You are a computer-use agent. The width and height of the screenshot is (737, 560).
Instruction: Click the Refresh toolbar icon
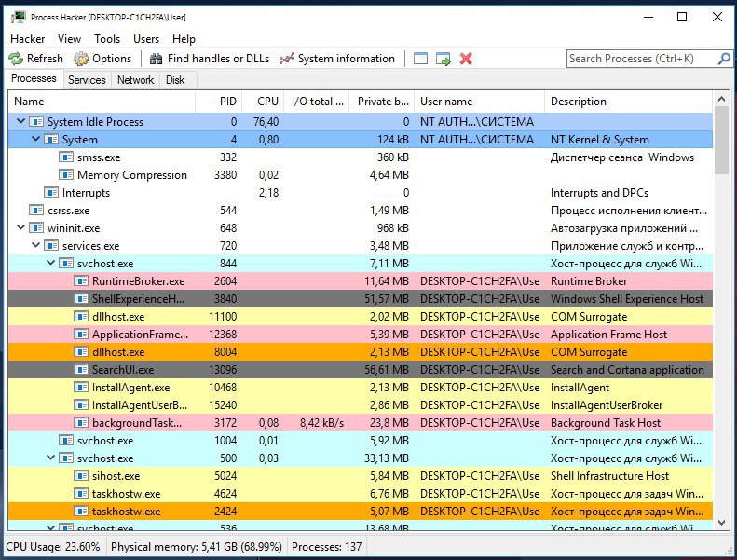pyautogui.click(x=16, y=59)
